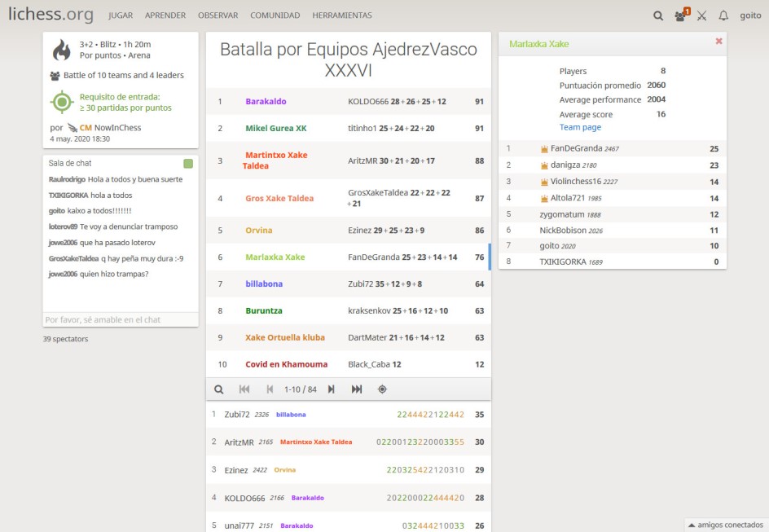769x532 pixels.
Task: Go to next standings page
Action: pos(331,389)
